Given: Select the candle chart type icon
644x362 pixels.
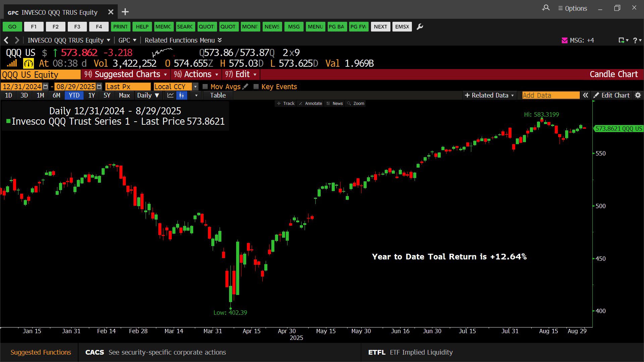Looking at the screenshot, I should [181, 96].
